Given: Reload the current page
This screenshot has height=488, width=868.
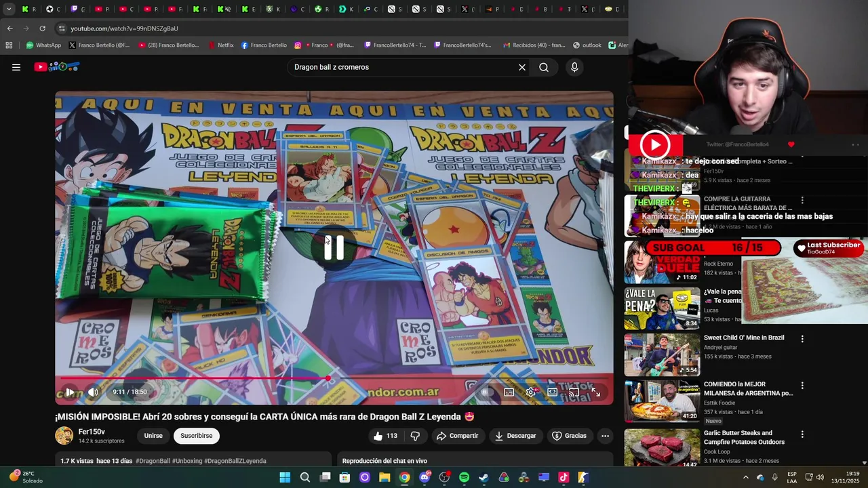Looking at the screenshot, I should (42, 28).
